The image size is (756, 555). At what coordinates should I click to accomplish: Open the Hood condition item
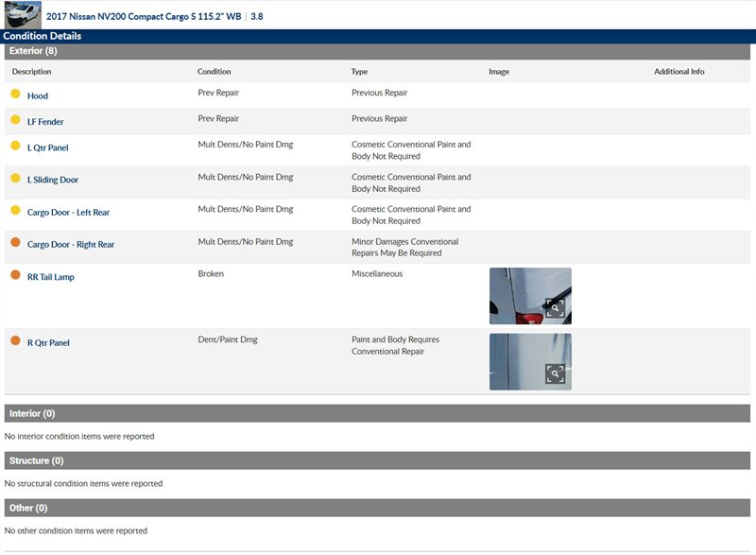38,96
